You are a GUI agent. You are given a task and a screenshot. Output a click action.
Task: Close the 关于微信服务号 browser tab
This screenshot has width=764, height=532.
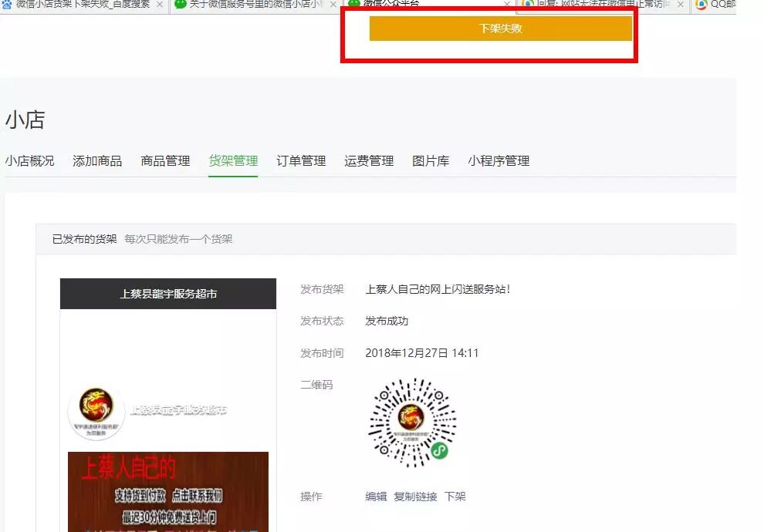click(x=333, y=5)
